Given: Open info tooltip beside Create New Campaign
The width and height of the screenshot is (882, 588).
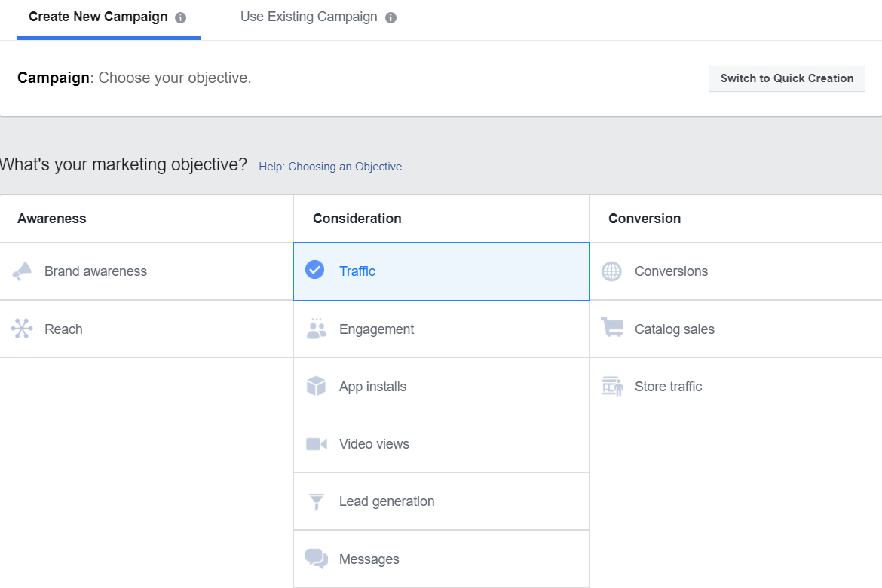Looking at the screenshot, I should pyautogui.click(x=180, y=17).
